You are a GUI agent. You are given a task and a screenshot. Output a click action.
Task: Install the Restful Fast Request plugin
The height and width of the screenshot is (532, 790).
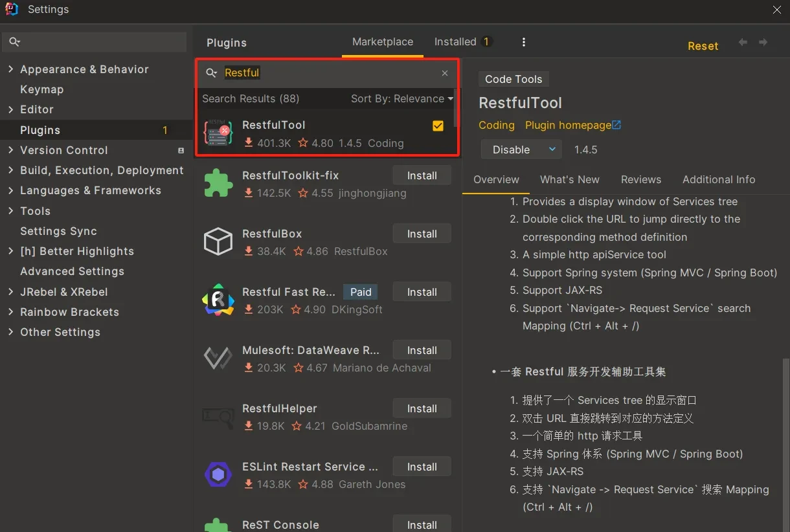pyautogui.click(x=422, y=292)
